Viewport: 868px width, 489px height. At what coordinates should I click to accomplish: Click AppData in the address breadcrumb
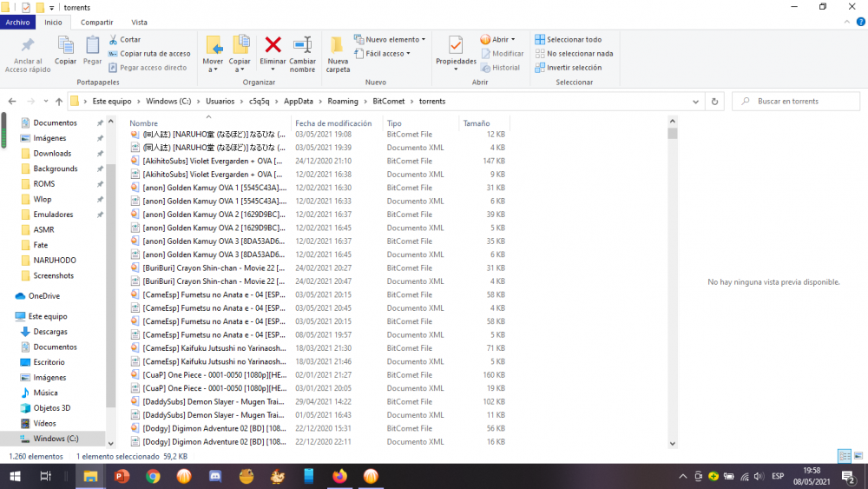click(x=299, y=102)
